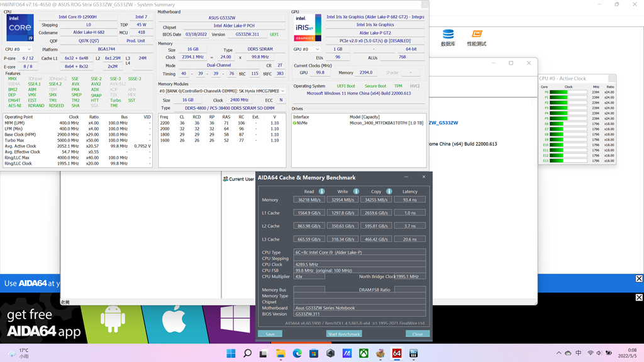The height and width of the screenshot is (362, 644).
Task: Launch Microsoft Edge from the taskbar
Action: pyautogui.click(x=297, y=353)
